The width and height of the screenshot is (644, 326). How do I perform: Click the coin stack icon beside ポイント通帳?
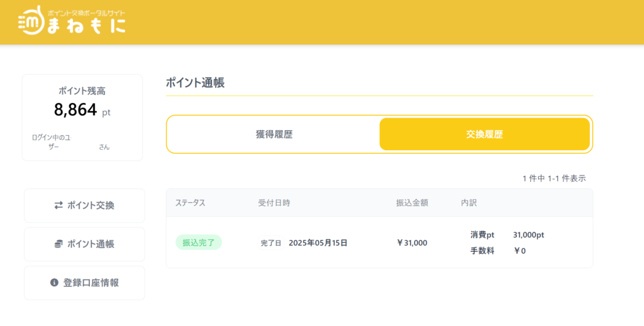click(x=58, y=244)
